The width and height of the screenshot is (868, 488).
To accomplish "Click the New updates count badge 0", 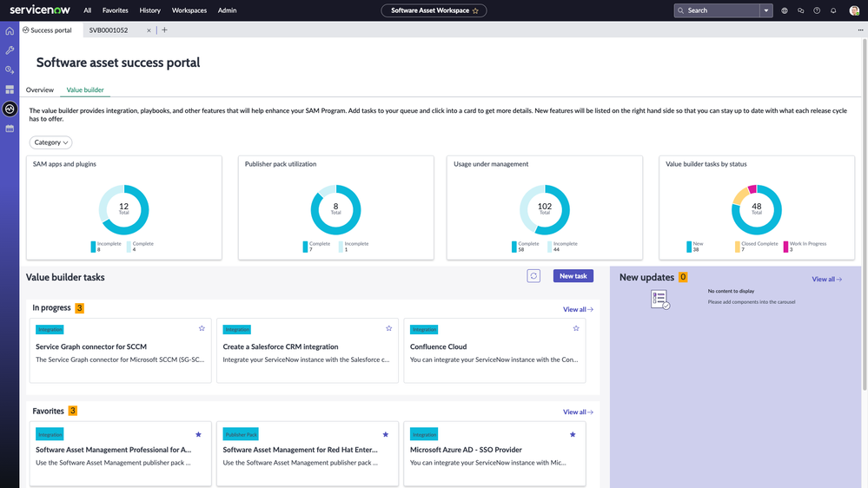I will (x=683, y=277).
